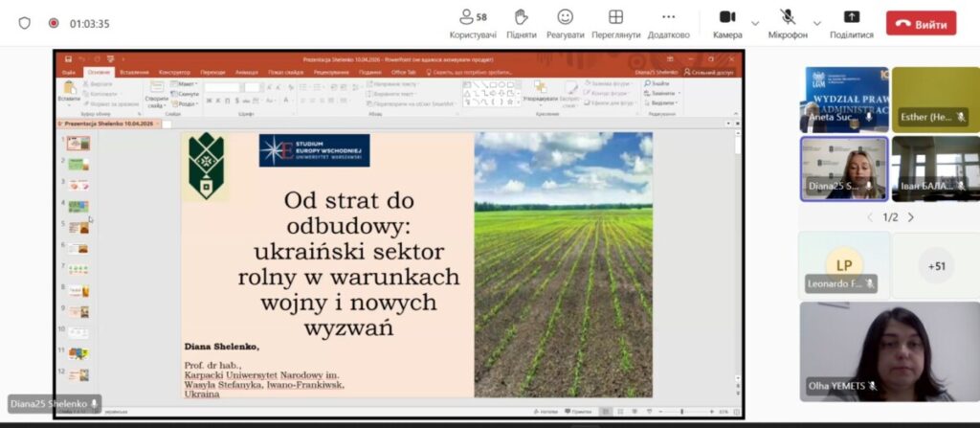Expand camera options arrow next to Камера
980x428 pixels.
(x=755, y=23)
